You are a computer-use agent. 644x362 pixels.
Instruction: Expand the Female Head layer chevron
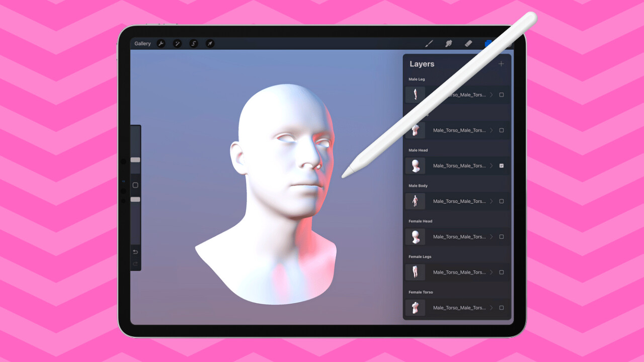click(492, 236)
